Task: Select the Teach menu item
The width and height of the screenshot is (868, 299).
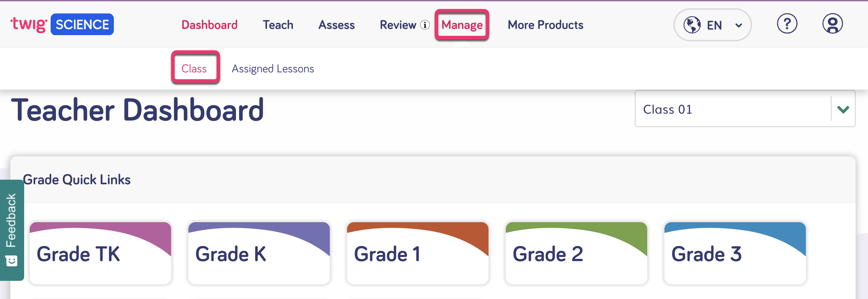Action: [x=278, y=25]
